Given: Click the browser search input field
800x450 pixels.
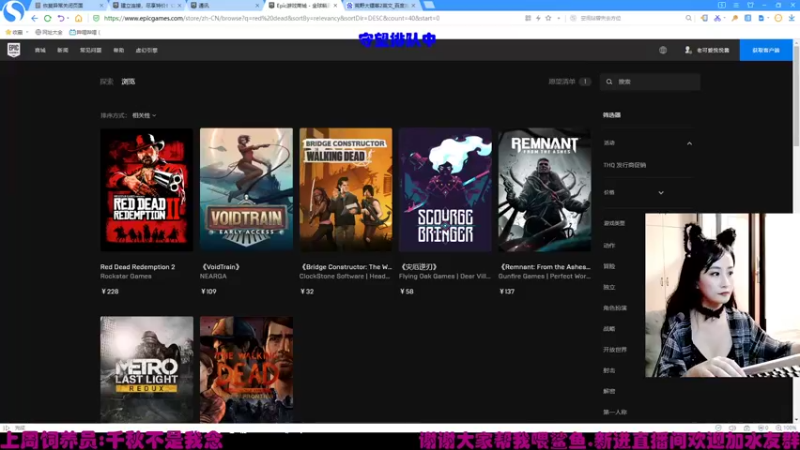Looking at the screenshot, I should tap(630, 18).
